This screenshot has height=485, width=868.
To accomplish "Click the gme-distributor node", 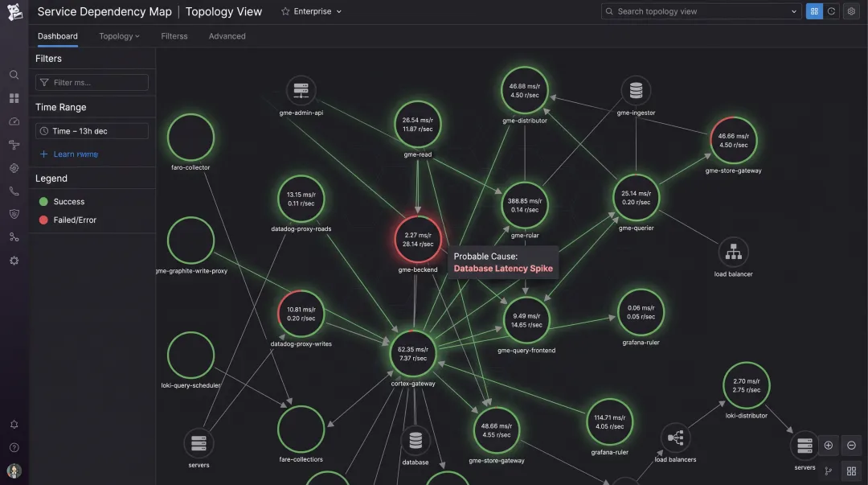I will [525, 90].
